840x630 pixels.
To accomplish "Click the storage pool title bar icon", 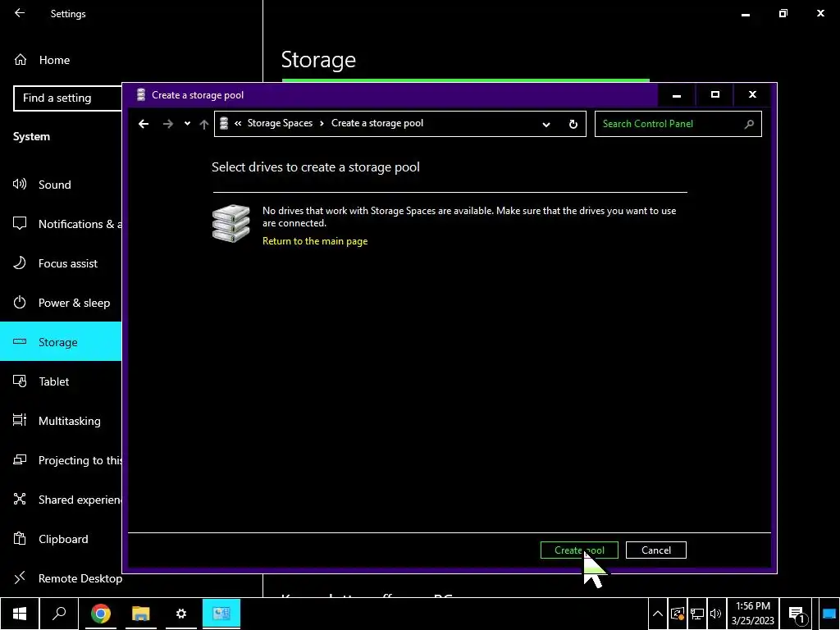I will coord(141,95).
